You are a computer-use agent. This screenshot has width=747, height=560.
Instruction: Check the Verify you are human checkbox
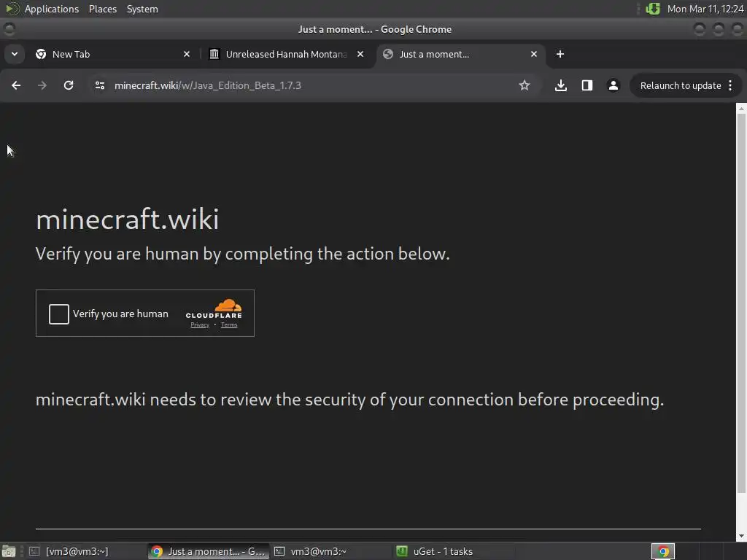[x=59, y=314]
